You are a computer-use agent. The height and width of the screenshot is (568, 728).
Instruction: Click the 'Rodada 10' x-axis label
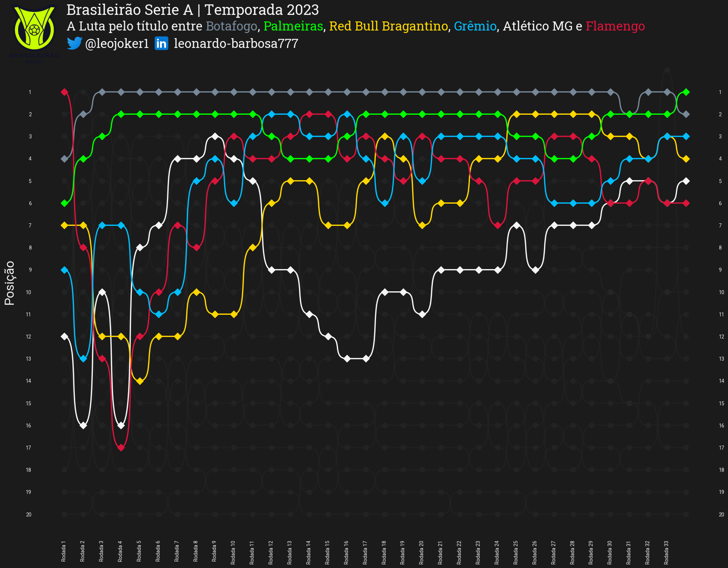pos(233,552)
